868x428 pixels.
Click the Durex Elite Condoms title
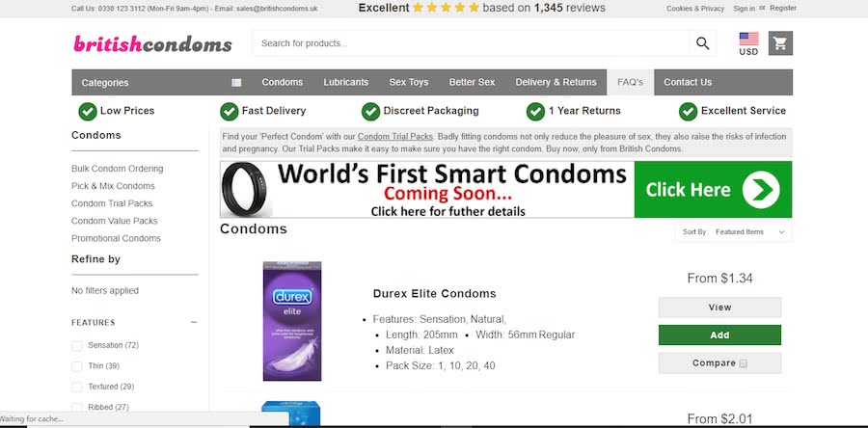(x=435, y=294)
